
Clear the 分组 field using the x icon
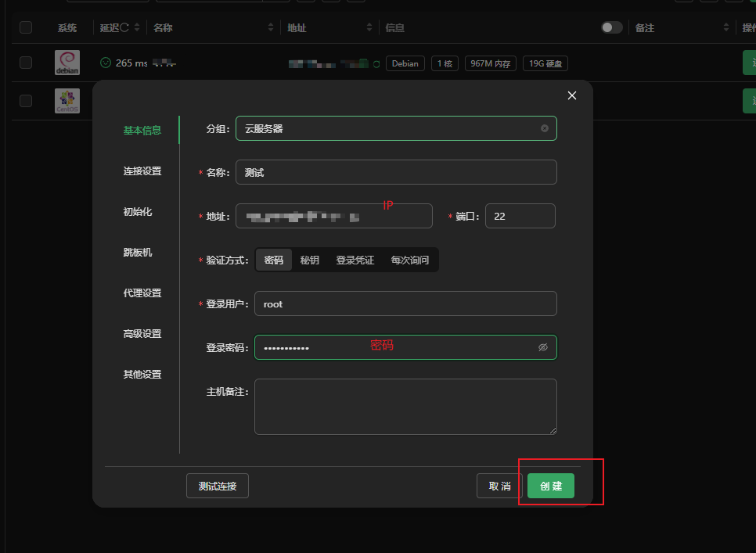[x=545, y=128]
